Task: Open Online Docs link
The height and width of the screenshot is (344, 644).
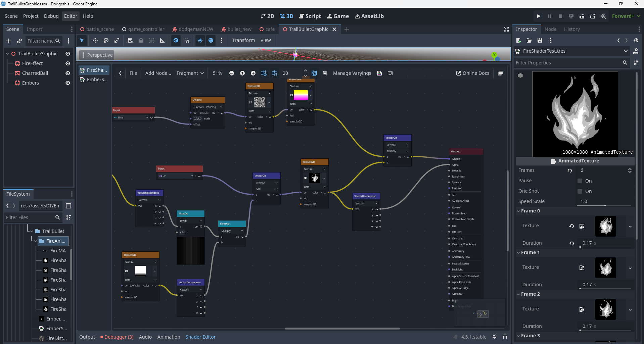Action: [472, 73]
